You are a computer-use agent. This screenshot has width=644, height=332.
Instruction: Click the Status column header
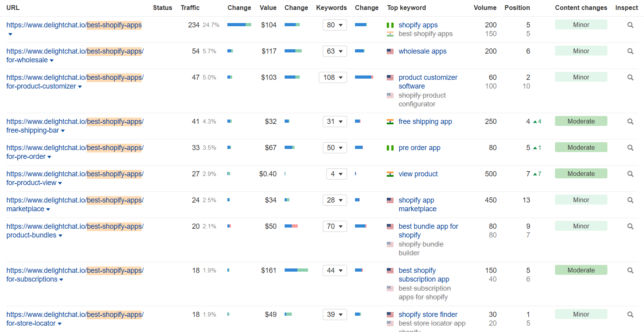click(x=163, y=8)
